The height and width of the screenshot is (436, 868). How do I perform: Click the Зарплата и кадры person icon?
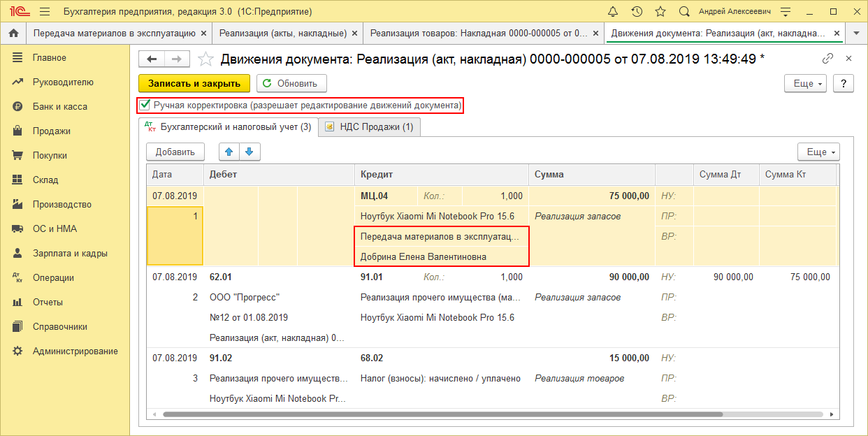coord(18,253)
